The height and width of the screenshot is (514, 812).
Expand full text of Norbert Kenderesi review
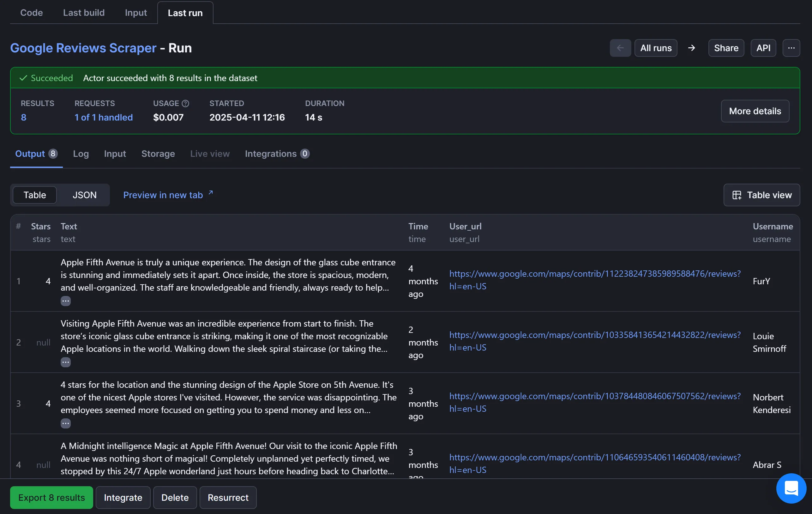[65, 423]
